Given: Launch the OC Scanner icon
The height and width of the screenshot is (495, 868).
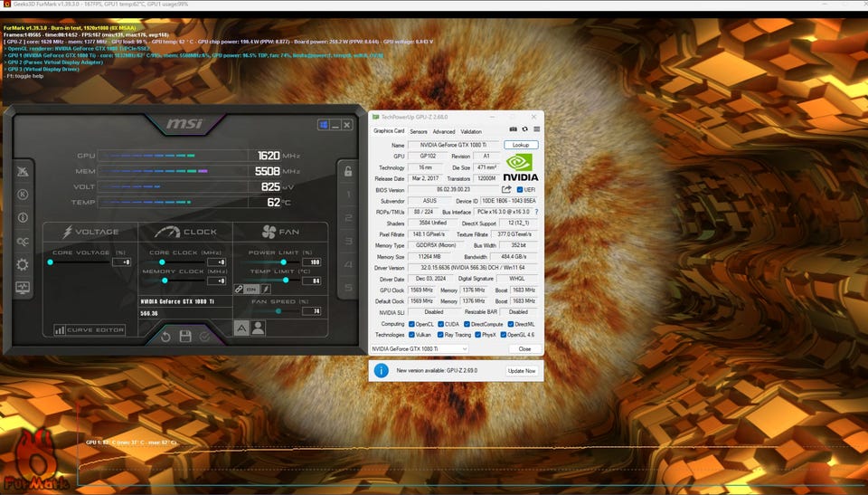Looking at the screenshot, I should click(x=23, y=241).
